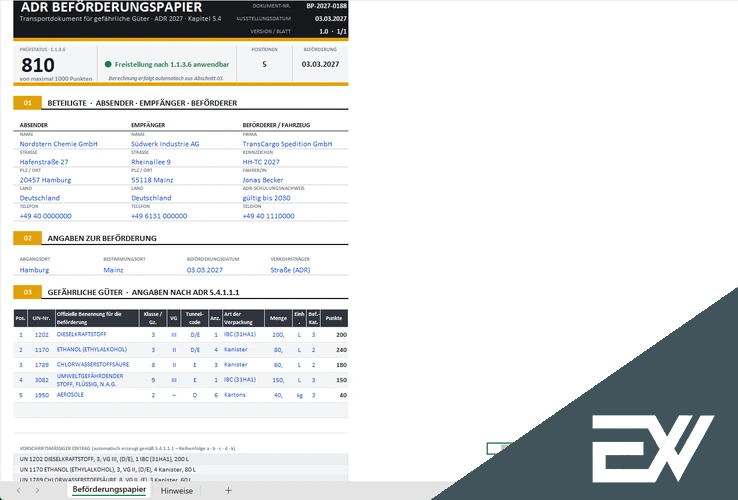Click UN number '1170'
738x500 pixels.
[41, 350]
